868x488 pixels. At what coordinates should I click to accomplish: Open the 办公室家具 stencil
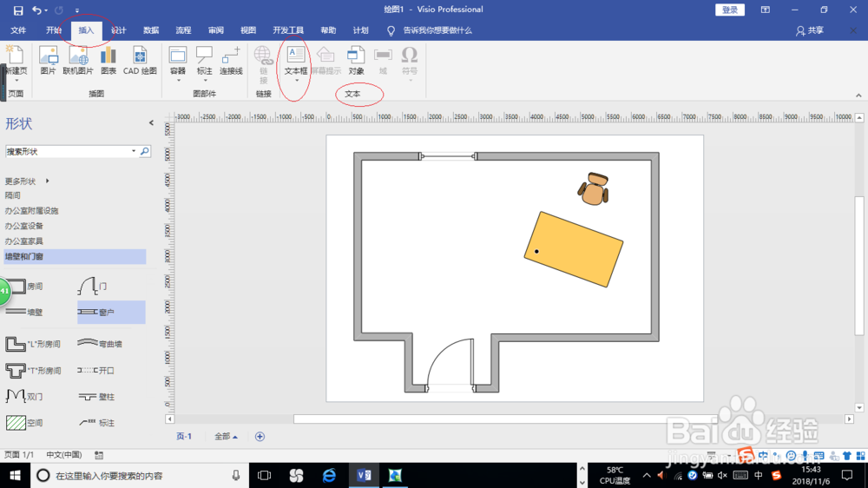[x=23, y=241]
